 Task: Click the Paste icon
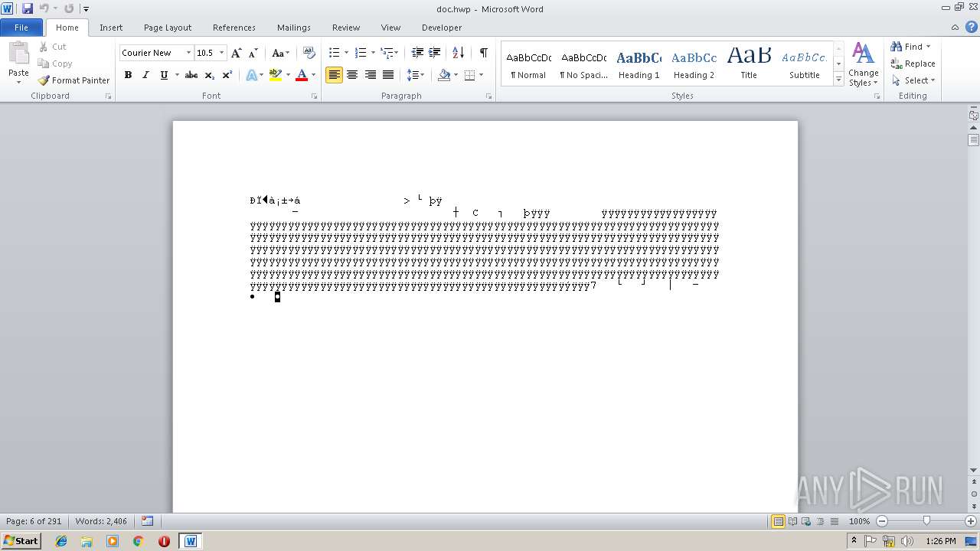18,54
